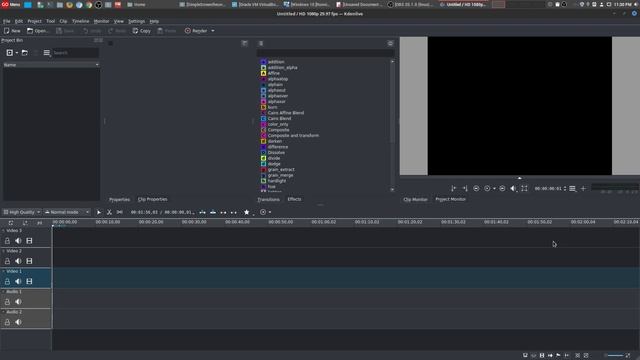Image resolution: width=640 pixels, height=360 pixels.
Task: Select the Dissolve transition
Action: tap(276, 153)
